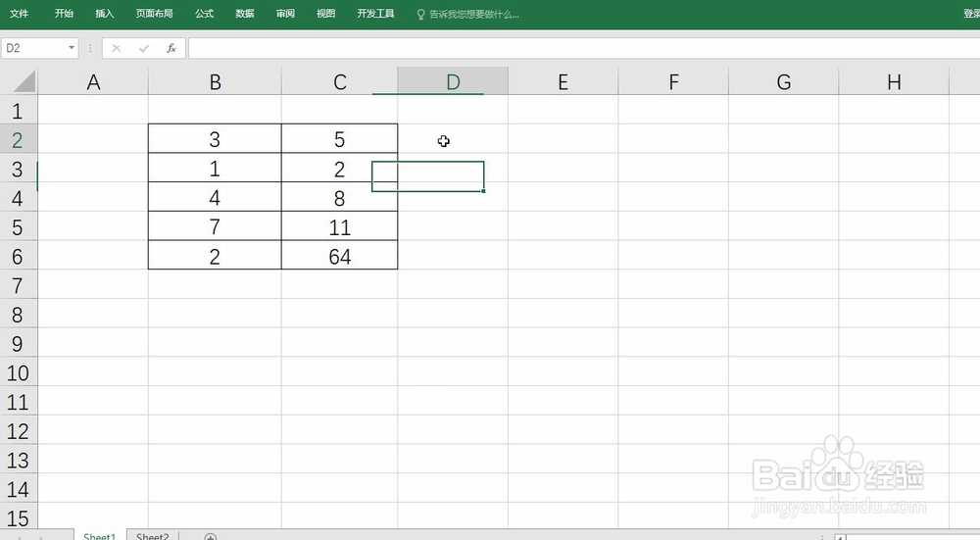The height and width of the screenshot is (540, 980).
Task: Click the formula bar cancel X icon
Action: click(117, 48)
